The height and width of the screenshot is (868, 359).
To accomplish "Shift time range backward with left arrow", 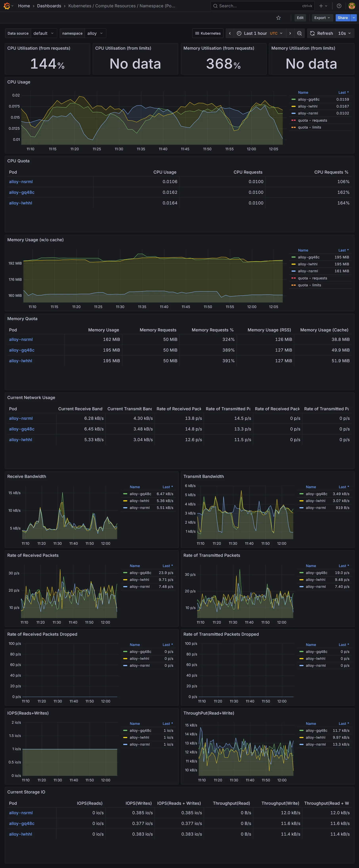I will pos(230,33).
